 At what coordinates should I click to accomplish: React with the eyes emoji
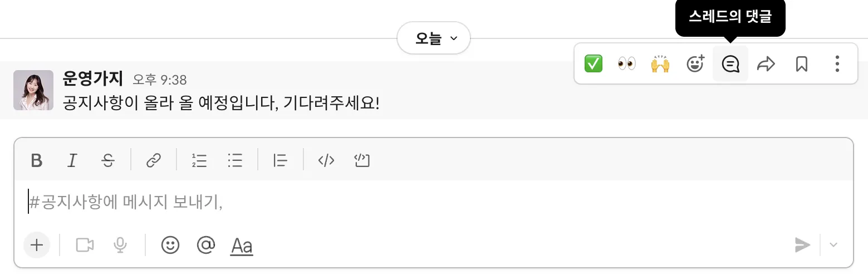tap(627, 64)
